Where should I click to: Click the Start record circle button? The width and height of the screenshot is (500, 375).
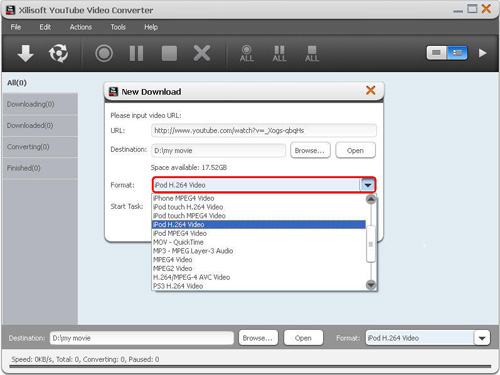[x=104, y=53]
